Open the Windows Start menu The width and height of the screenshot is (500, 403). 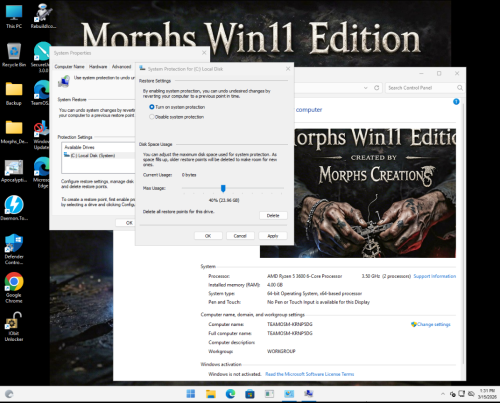pos(191,394)
